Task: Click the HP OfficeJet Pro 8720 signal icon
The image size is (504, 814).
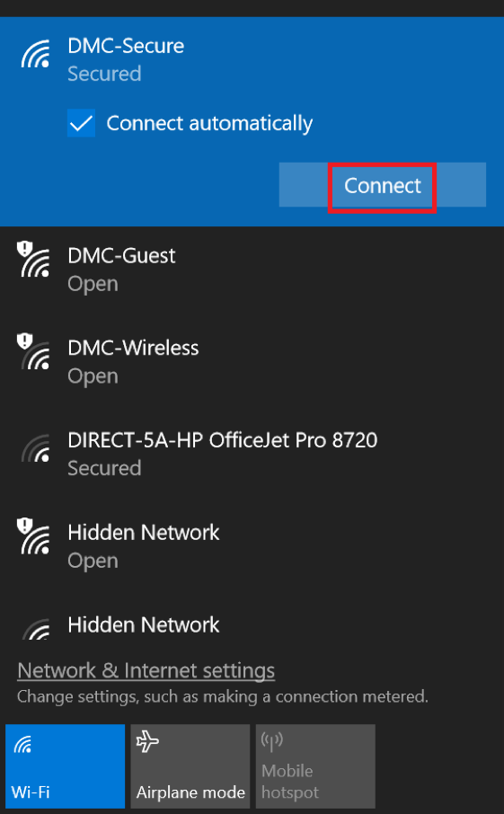Action: coord(35,448)
